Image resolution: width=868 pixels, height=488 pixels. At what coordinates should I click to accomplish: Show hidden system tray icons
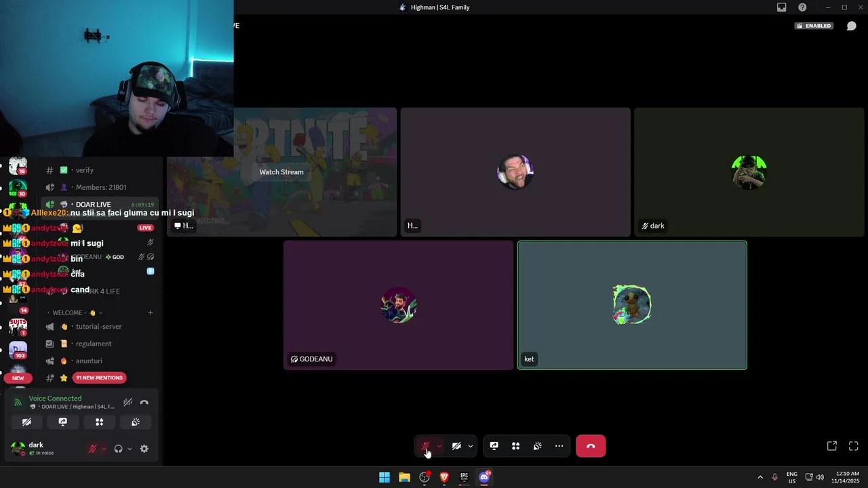pyautogui.click(x=760, y=477)
